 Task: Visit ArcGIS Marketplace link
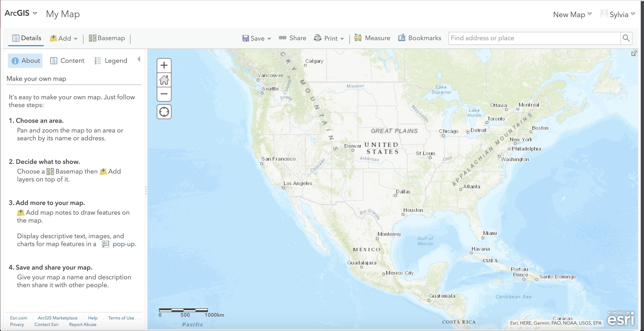click(57, 318)
